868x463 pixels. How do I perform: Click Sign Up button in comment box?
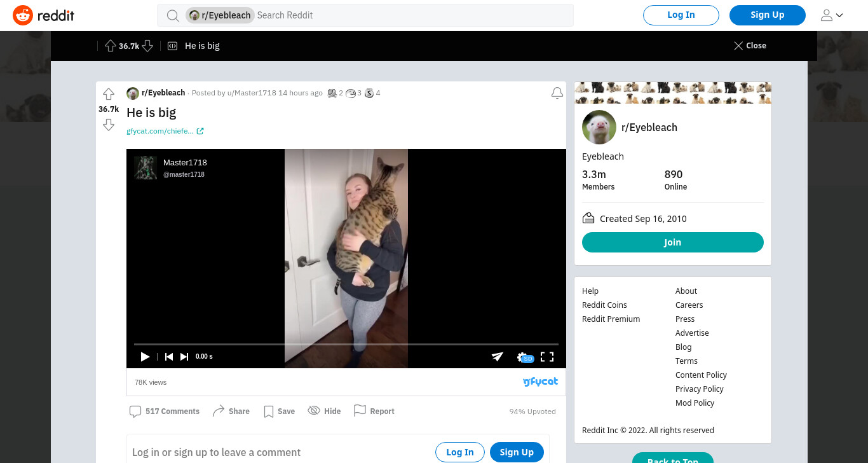(517, 452)
